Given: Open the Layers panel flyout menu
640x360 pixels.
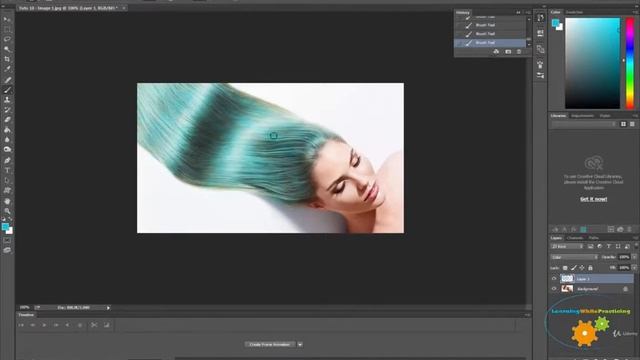Looking at the screenshot, I should 635,238.
